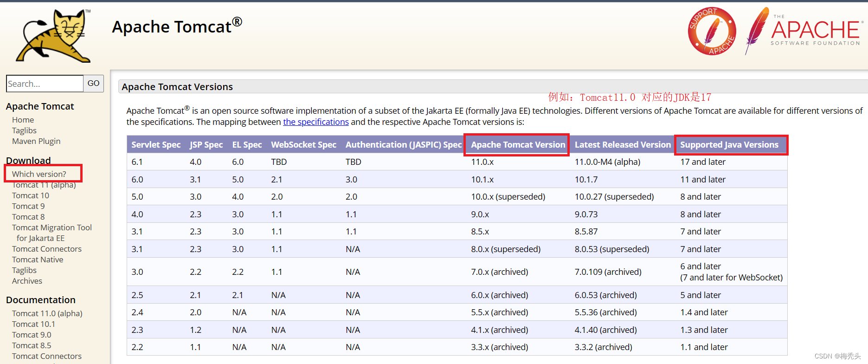Image resolution: width=868 pixels, height=364 pixels.
Task: Click the EL Spec column header
Action: (x=247, y=145)
